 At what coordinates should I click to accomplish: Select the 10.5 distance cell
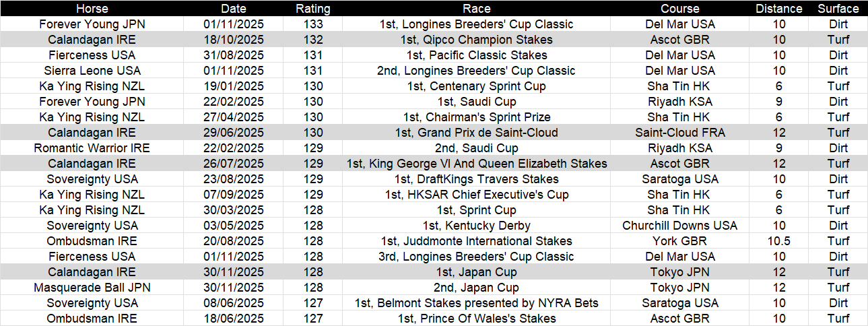(779, 241)
